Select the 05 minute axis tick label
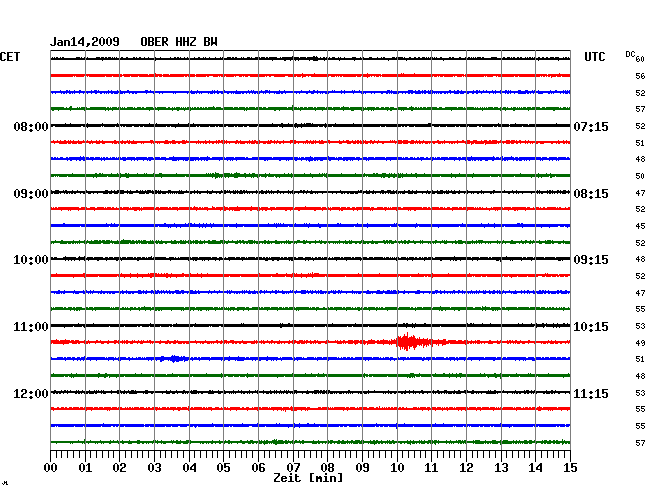650x494 pixels. coord(223,467)
